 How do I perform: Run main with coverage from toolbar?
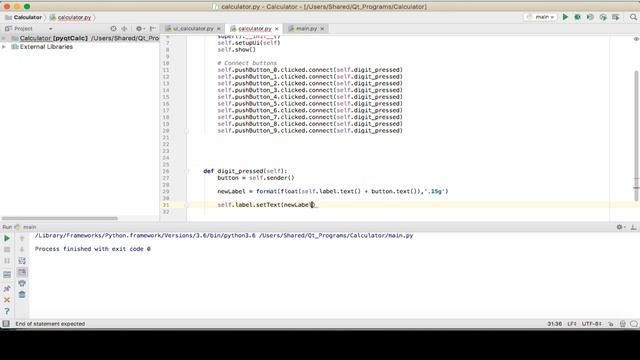[590, 17]
